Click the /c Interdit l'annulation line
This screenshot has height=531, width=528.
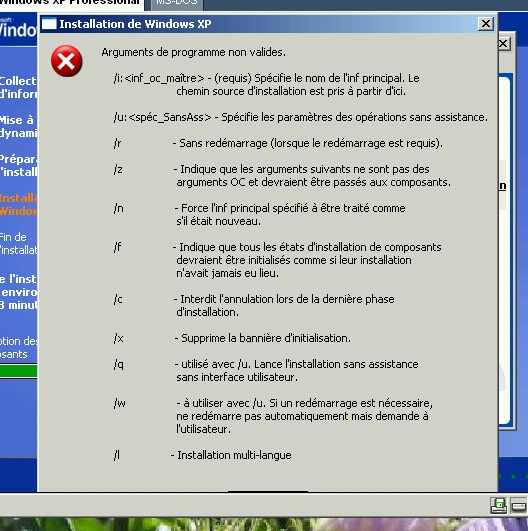[x=254, y=305]
